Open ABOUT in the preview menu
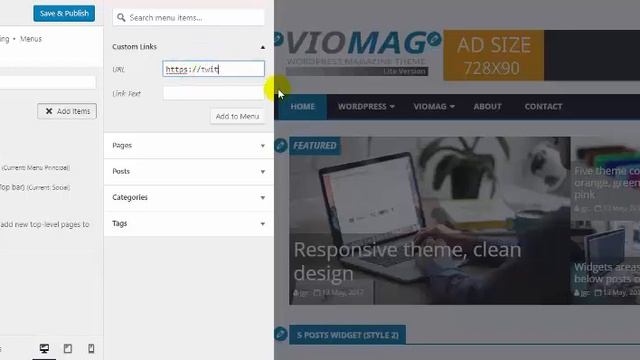The height and width of the screenshot is (360, 640). [487, 107]
